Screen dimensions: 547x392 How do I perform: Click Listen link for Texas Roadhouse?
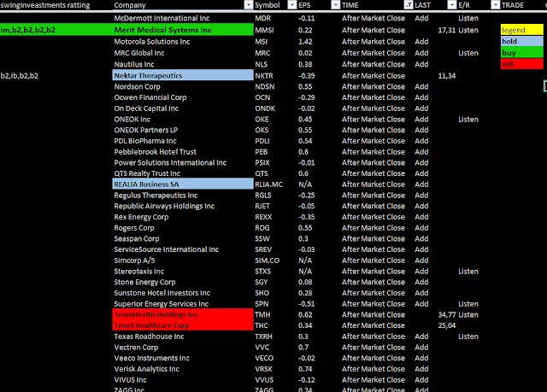point(468,336)
